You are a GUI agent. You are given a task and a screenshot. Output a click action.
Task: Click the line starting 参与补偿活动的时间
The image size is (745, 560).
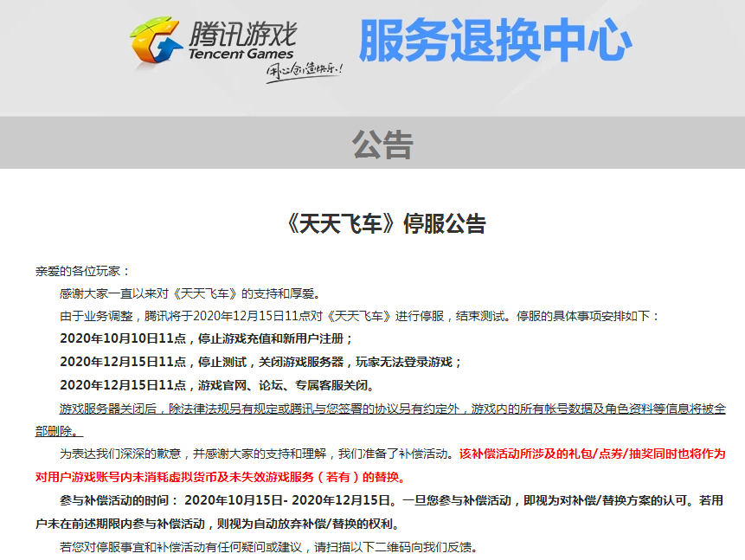tap(391, 500)
